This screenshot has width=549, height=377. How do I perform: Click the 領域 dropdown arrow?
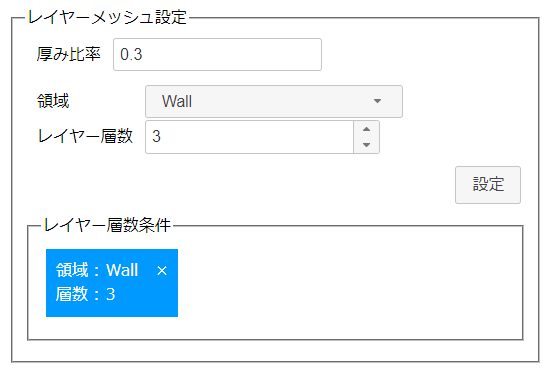point(377,101)
